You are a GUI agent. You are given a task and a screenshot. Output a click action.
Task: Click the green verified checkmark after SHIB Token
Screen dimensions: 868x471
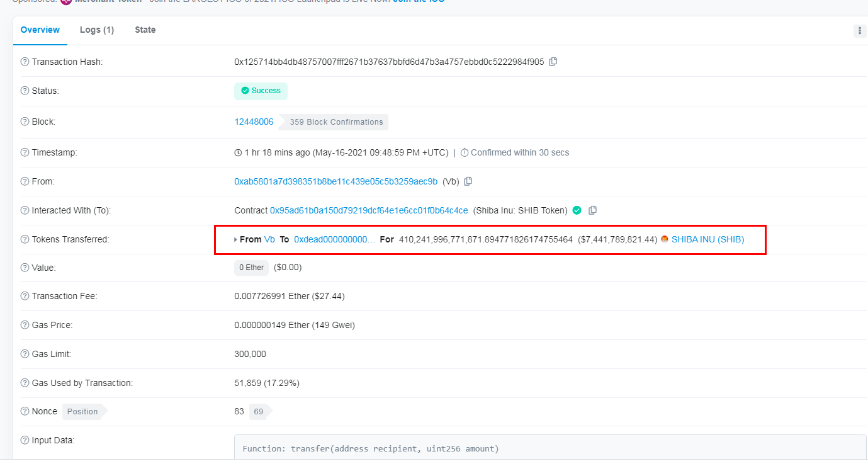[577, 210]
